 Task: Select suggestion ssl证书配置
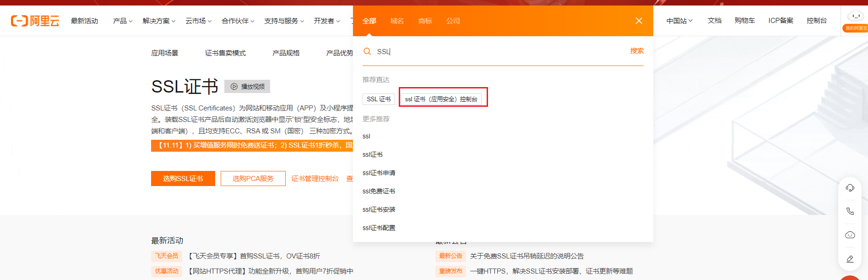point(379,228)
